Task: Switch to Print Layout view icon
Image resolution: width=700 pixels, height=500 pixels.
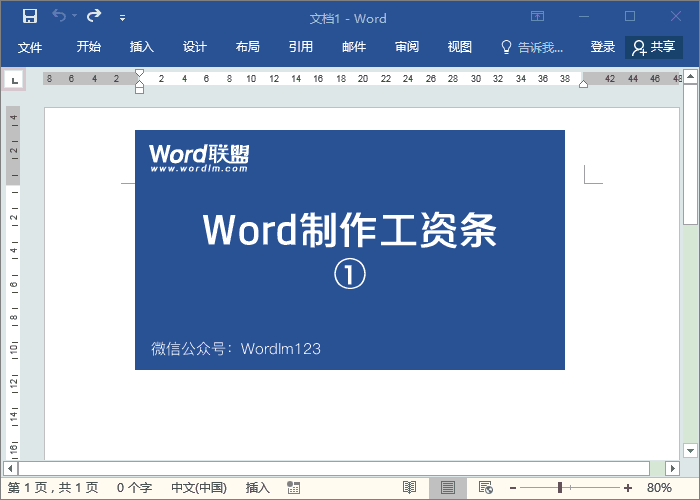Action: click(x=448, y=488)
